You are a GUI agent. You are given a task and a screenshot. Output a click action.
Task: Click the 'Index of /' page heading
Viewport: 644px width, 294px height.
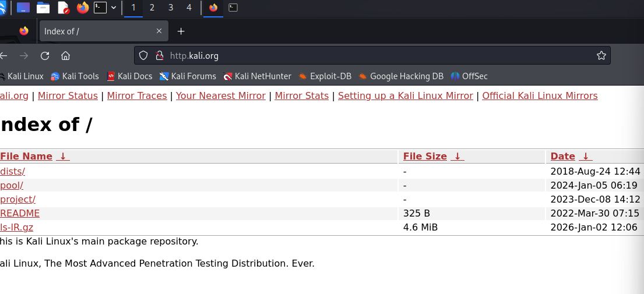47,124
